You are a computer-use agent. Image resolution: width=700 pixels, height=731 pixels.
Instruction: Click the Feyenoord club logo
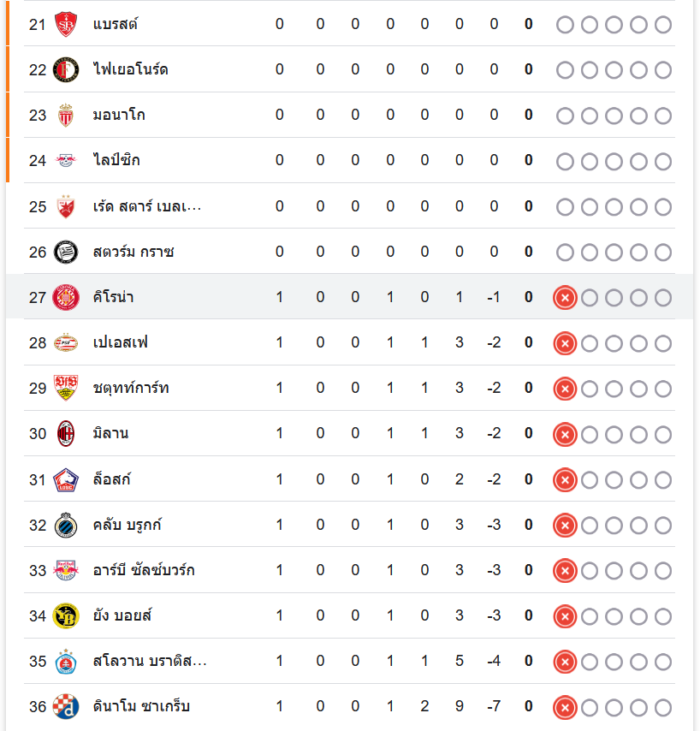click(66, 69)
